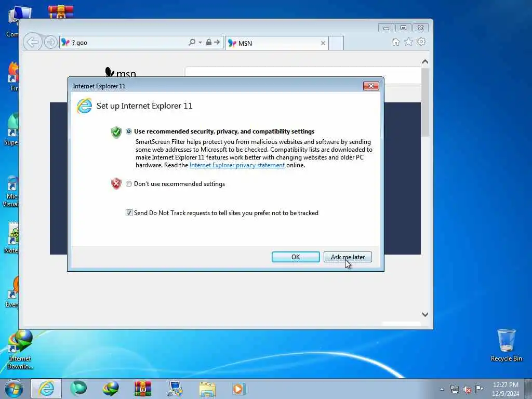532x399 pixels.
Task: Select Use recommended security settings radio
Action: tap(129, 131)
